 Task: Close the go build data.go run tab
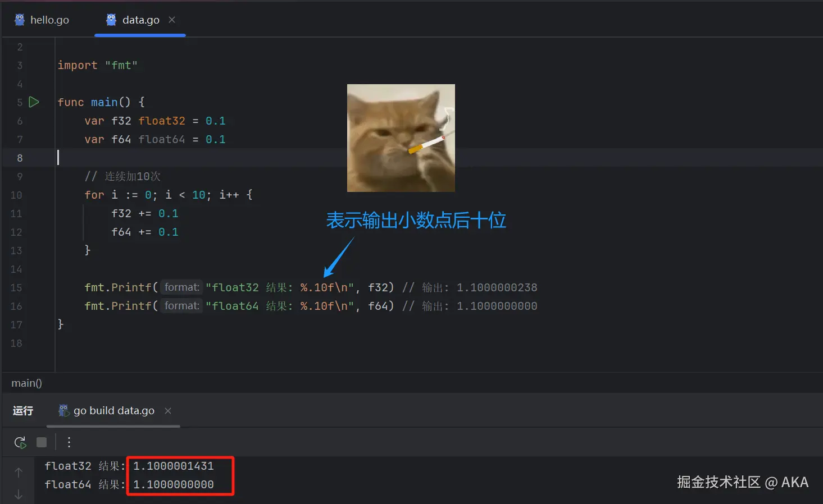click(x=168, y=411)
